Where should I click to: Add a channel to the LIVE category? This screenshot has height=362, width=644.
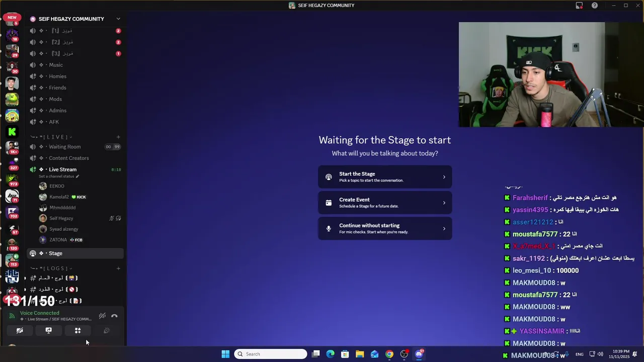coord(118,137)
